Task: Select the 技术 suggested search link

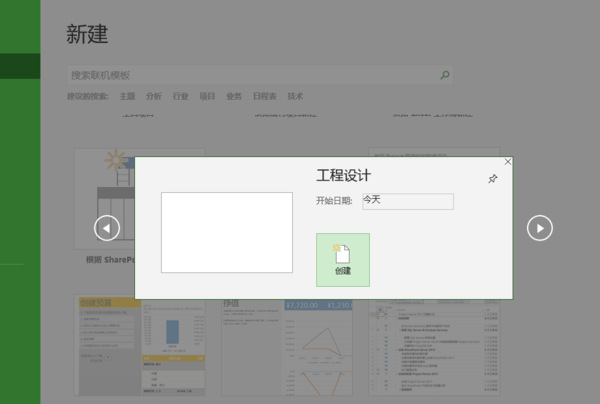Action: 295,97
